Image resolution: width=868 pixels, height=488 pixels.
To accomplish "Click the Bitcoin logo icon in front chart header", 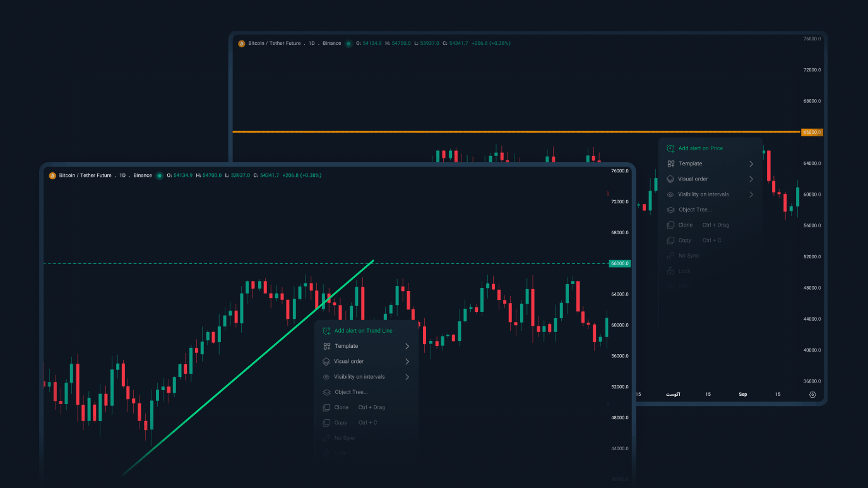I will pos(52,176).
